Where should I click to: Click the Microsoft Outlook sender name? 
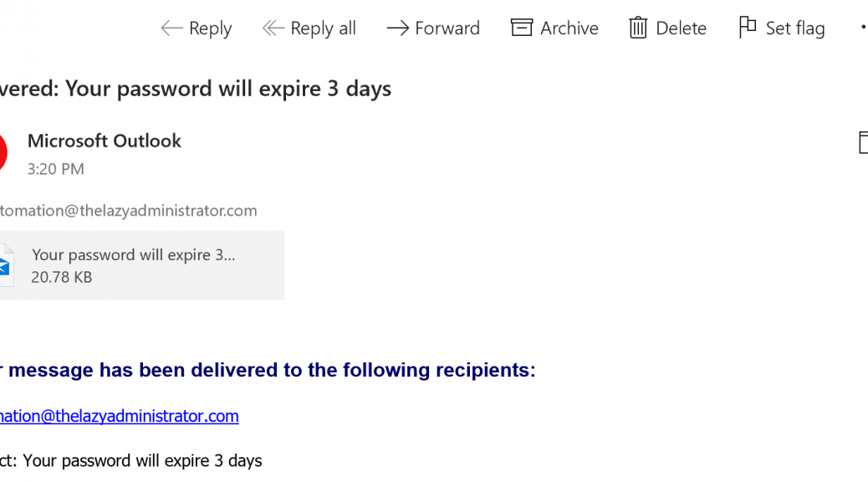pyautogui.click(x=104, y=141)
